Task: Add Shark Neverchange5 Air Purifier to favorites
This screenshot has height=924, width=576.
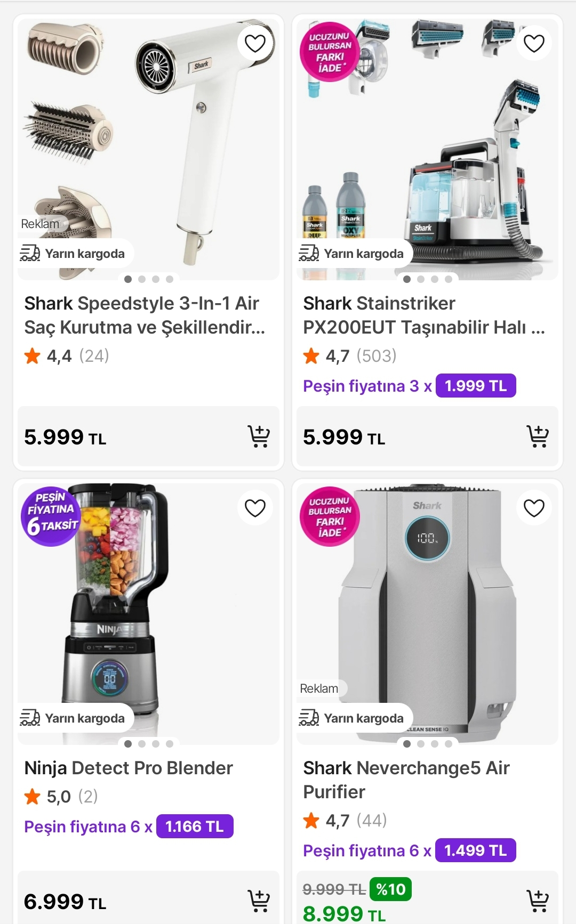Action: (x=534, y=508)
